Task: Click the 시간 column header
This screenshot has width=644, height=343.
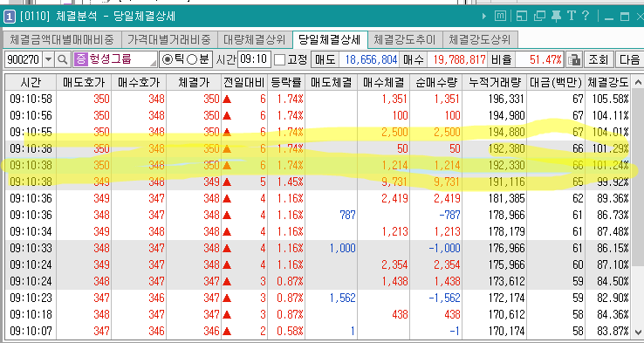Action: coord(31,83)
